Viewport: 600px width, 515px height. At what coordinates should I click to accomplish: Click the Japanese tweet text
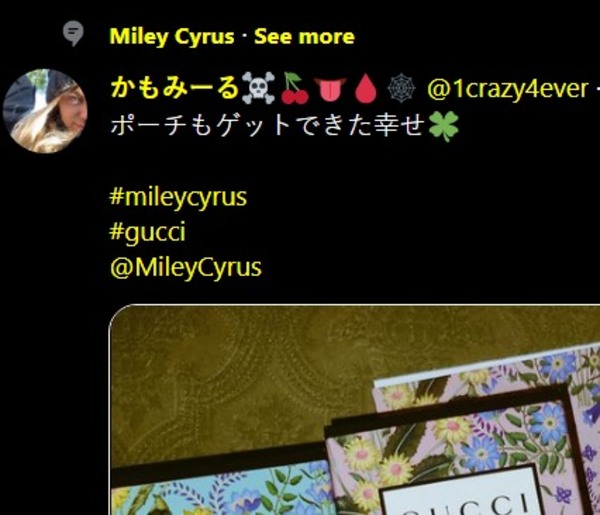[268, 125]
